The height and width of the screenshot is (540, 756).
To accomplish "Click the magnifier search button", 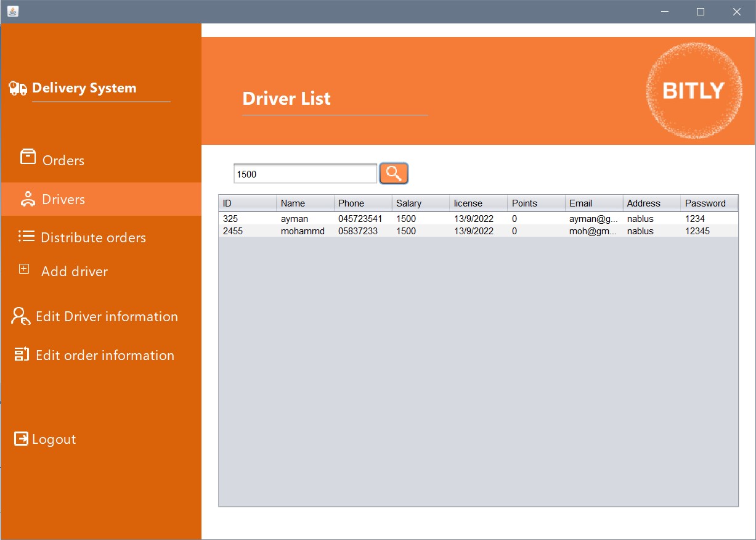I will (x=394, y=174).
